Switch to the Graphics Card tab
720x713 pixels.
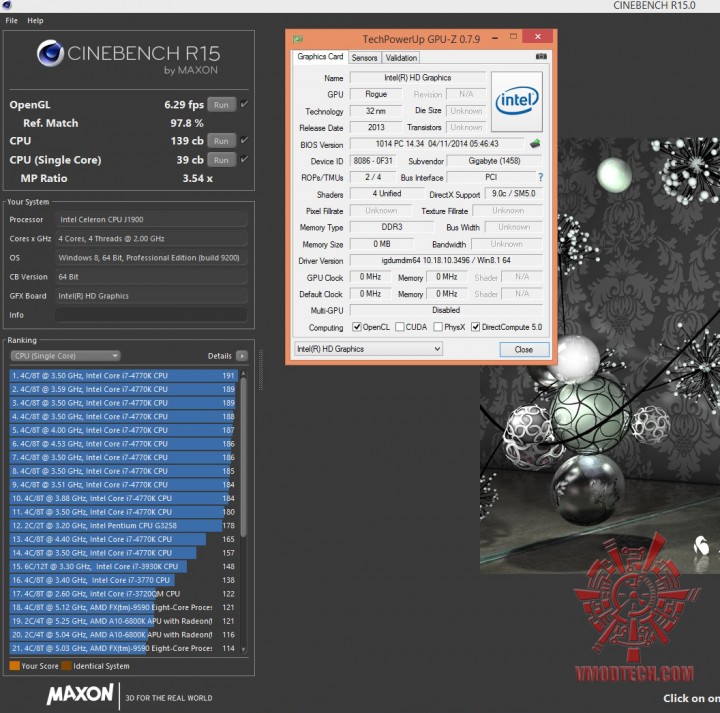[320, 56]
